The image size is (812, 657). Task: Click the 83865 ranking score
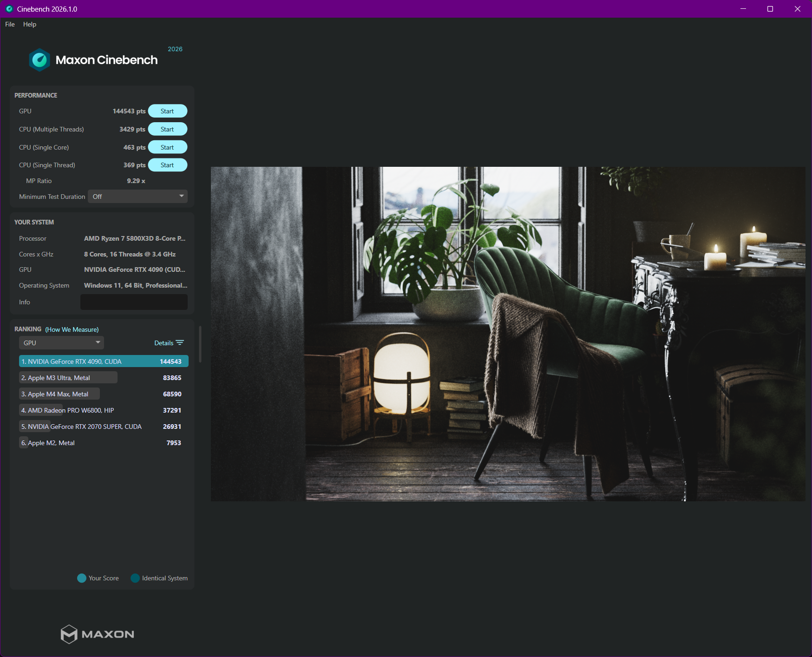click(172, 378)
